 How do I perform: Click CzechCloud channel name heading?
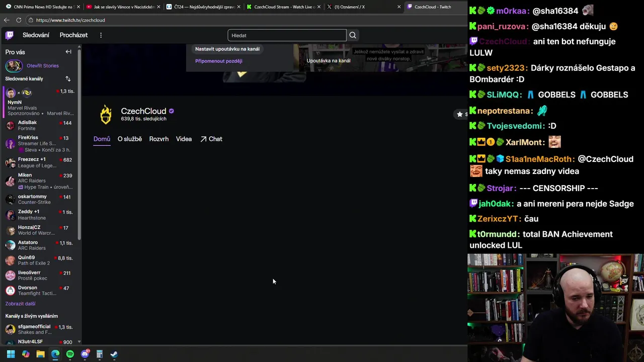pyautogui.click(x=143, y=111)
